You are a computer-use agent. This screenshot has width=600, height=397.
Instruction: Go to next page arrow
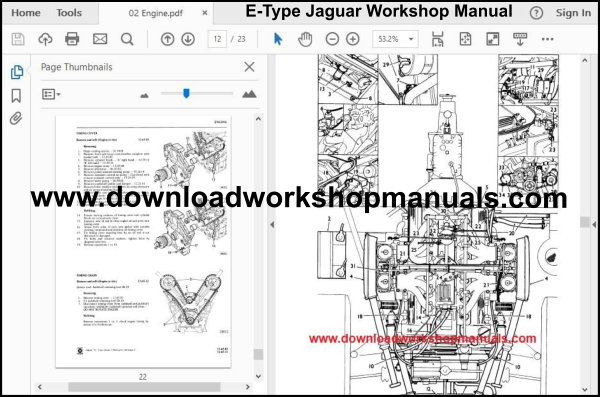point(188,39)
